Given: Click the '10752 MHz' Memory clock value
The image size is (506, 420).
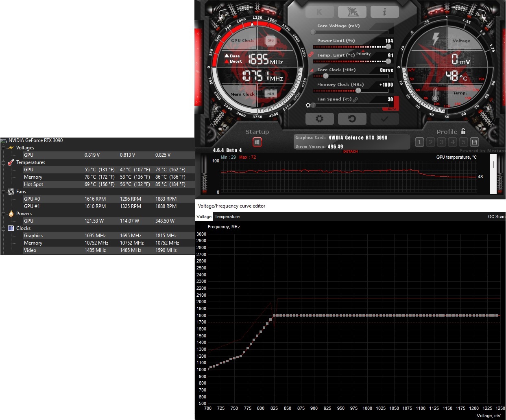Looking at the screenshot, I should click(96, 243).
